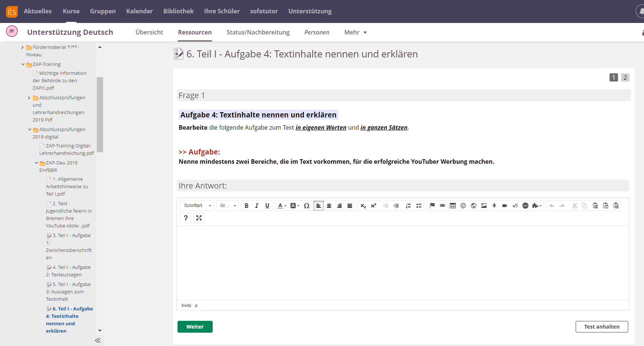Select left text alignment
Image resolution: width=644 pixels, height=346 pixels.
[319, 206]
